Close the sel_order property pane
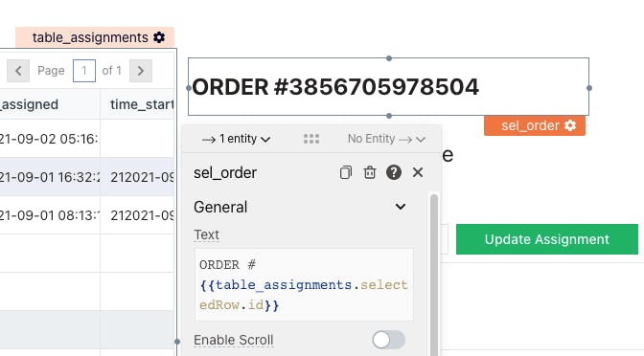The image size is (644, 356). [418, 172]
